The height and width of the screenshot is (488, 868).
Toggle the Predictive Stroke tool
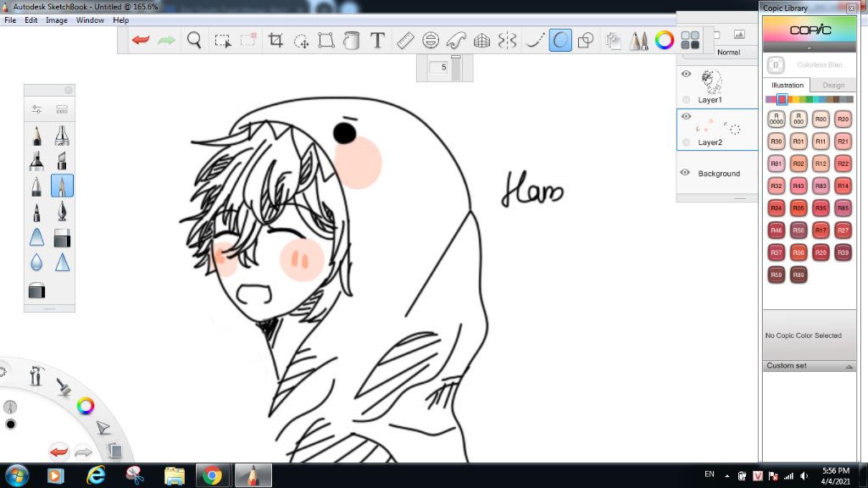point(560,40)
